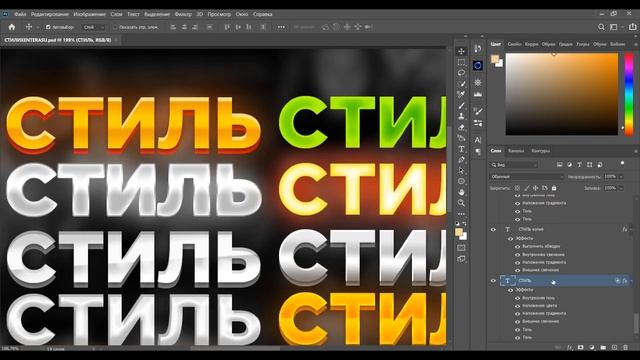Click the Lock all padlock icon
The width and height of the screenshot is (640, 360).
(554, 188)
